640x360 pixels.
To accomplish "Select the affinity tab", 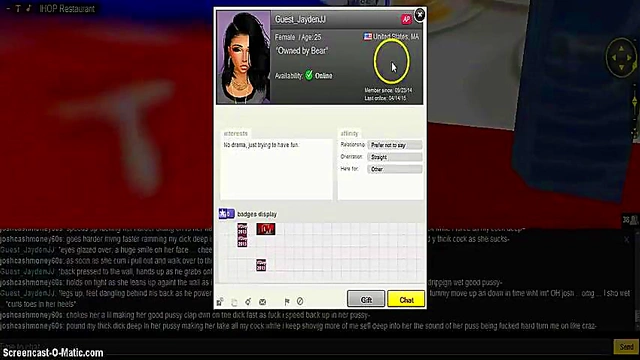I will point(349,133).
